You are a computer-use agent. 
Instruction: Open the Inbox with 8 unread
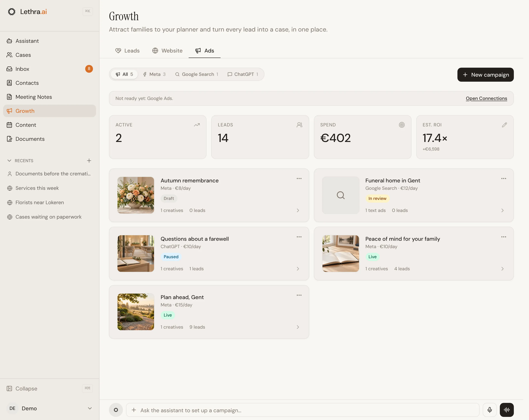pos(49,69)
